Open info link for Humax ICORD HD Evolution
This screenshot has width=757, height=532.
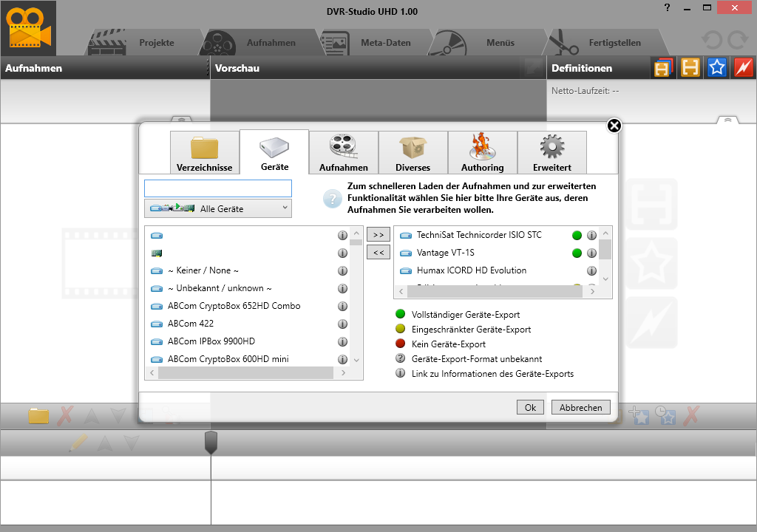pos(591,271)
